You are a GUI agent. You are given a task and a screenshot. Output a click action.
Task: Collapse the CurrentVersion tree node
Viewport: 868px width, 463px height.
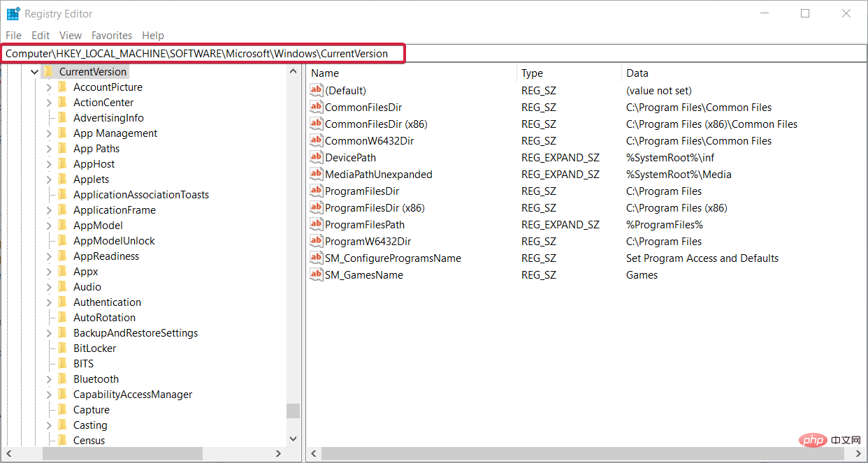(34, 71)
